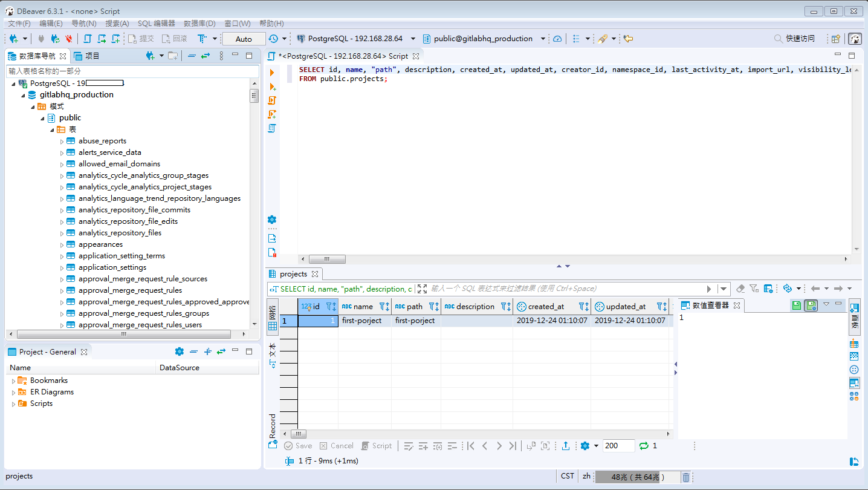Screen dimensions: 868x490
Task: Click the refresh results green arrows icon
Action: click(x=644, y=446)
